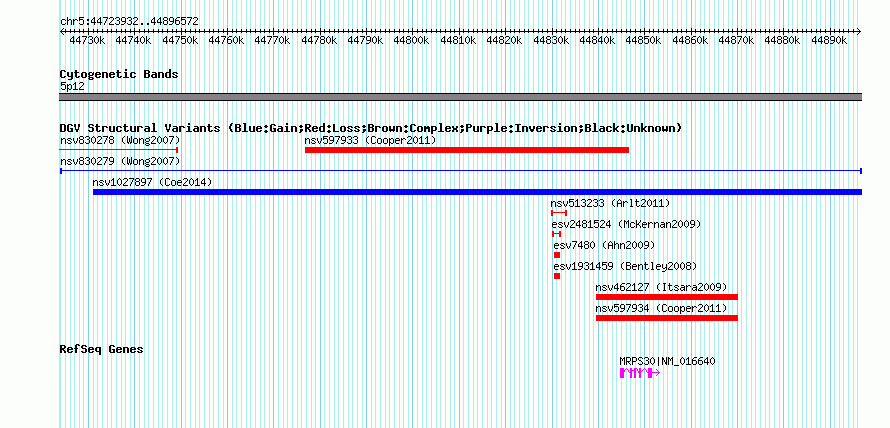Click the 44810k ruler tick label
The width and height of the screenshot is (890, 428).
click(x=458, y=40)
